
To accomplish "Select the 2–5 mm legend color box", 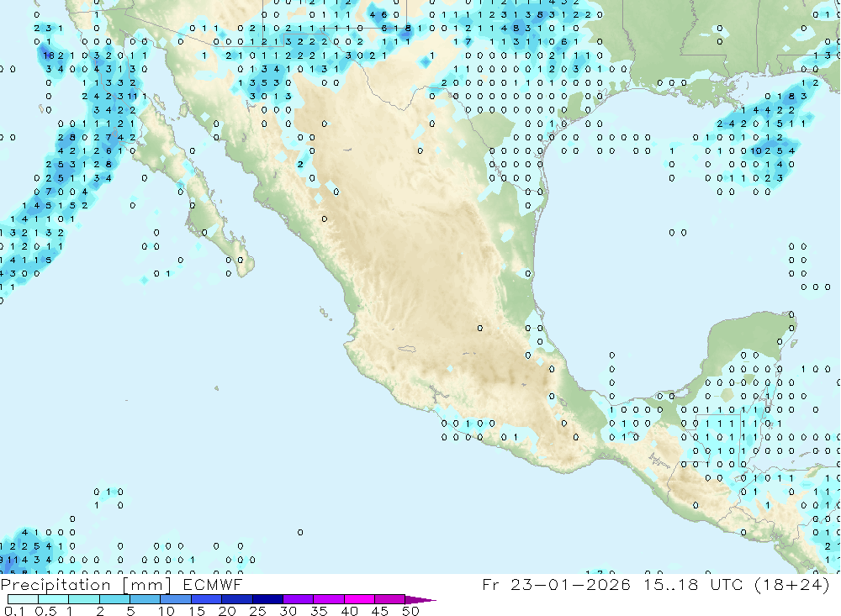I will (114, 599).
